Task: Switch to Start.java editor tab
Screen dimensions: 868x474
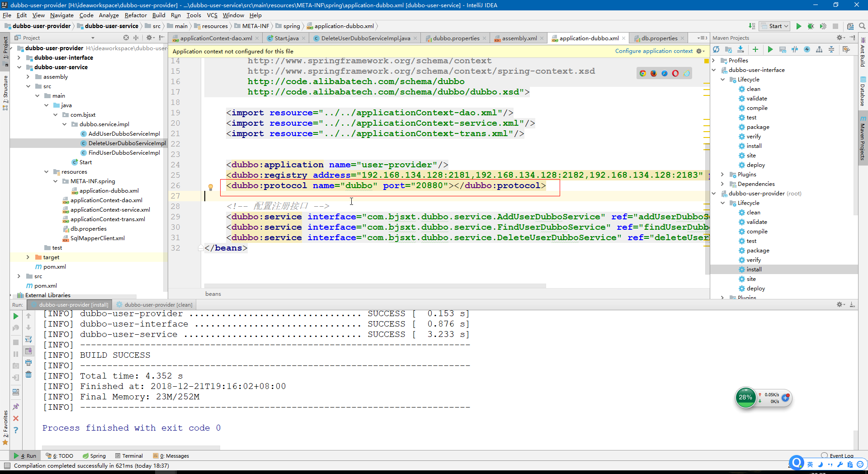Action: pyautogui.click(x=286, y=38)
